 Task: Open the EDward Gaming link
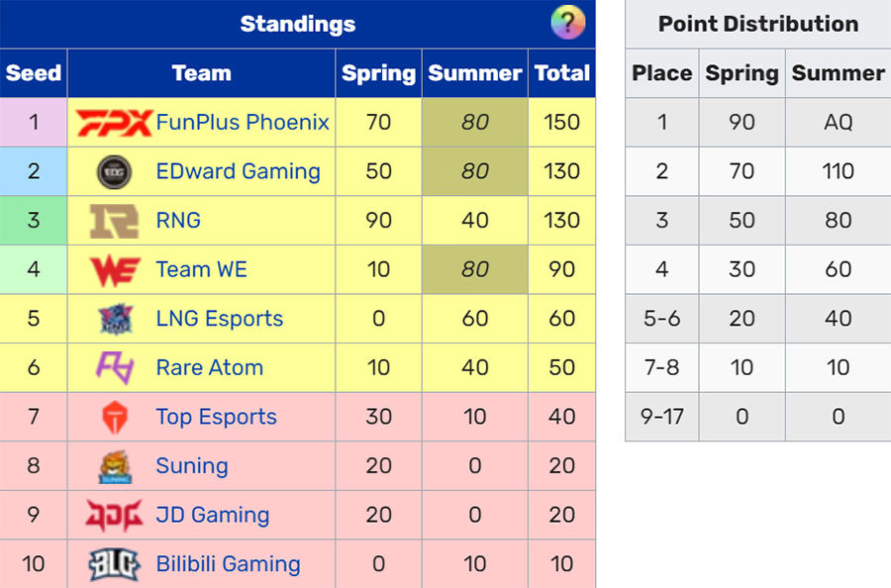238,171
